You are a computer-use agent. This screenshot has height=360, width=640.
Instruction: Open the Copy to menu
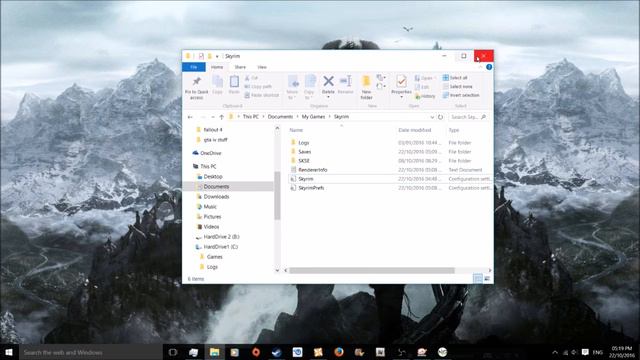pyautogui.click(x=309, y=87)
